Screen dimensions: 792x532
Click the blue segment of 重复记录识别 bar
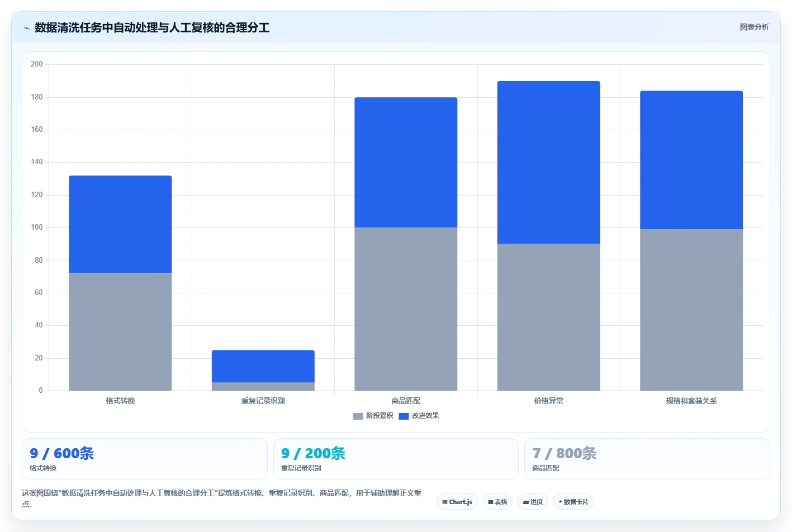pos(263,367)
